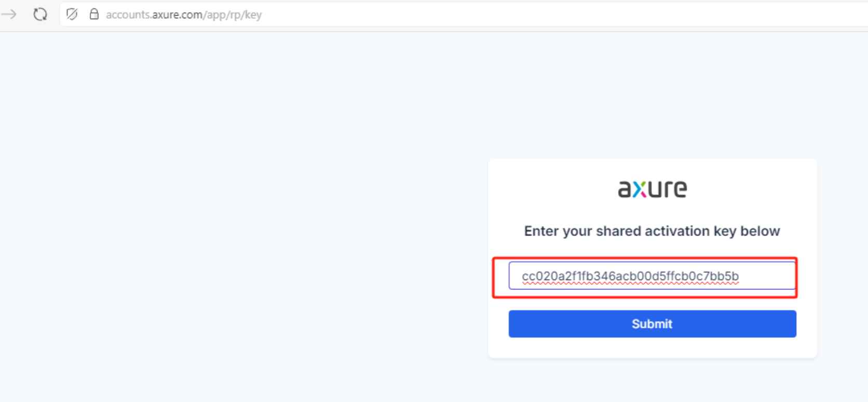868x402 pixels.
Task: Reload the Axure accounts page
Action: [x=40, y=15]
